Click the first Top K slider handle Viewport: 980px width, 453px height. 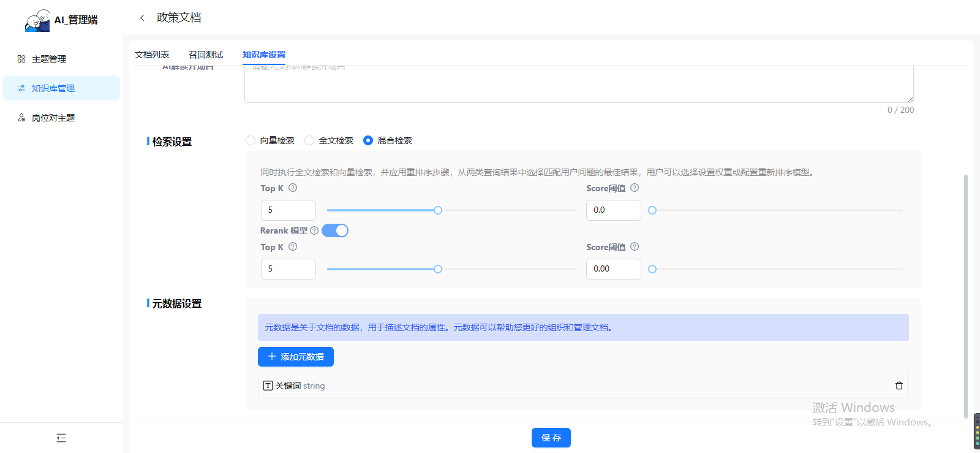pos(438,210)
